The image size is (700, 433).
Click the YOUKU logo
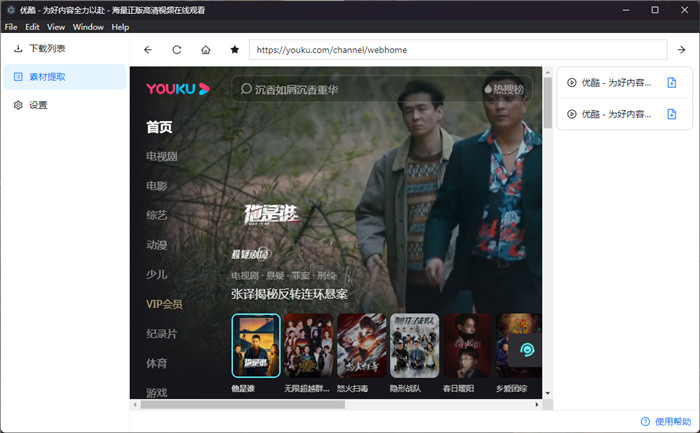click(x=177, y=88)
